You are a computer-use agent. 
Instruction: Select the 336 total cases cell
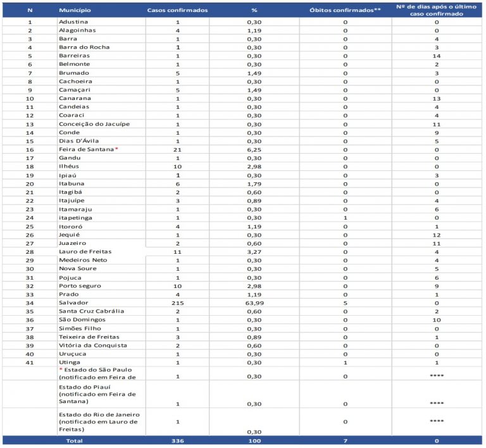click(x=178, y=440)
